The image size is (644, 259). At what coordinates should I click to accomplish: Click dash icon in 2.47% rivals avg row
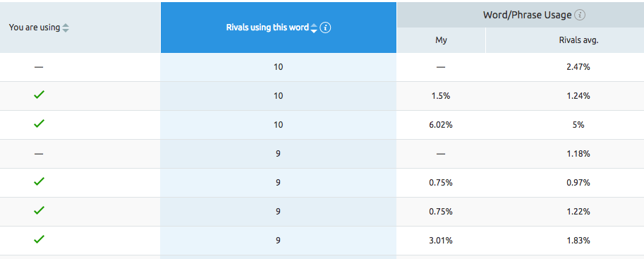pyautogui.click(x=39, y=67)
